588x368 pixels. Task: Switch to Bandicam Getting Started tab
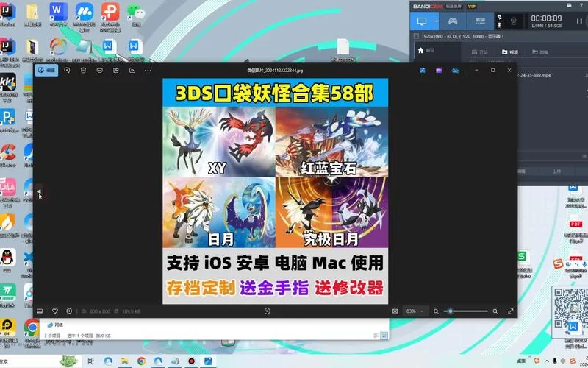coord(480,52)
